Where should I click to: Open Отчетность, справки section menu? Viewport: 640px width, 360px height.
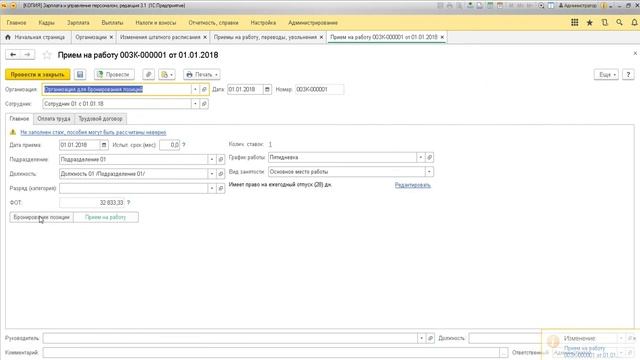tap(213, 23)
